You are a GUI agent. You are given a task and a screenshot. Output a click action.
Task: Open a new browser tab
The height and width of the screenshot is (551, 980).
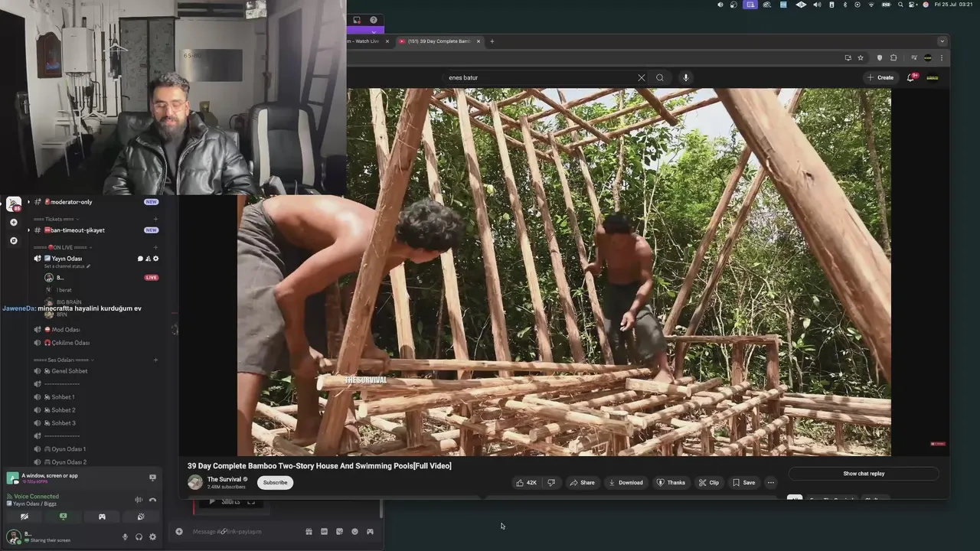coord(492,41)
